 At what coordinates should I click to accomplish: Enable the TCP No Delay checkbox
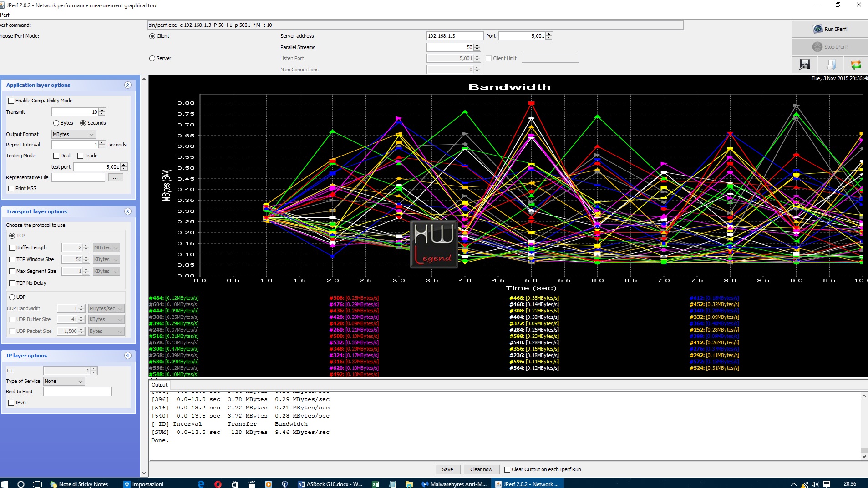[x=12, y=283]
